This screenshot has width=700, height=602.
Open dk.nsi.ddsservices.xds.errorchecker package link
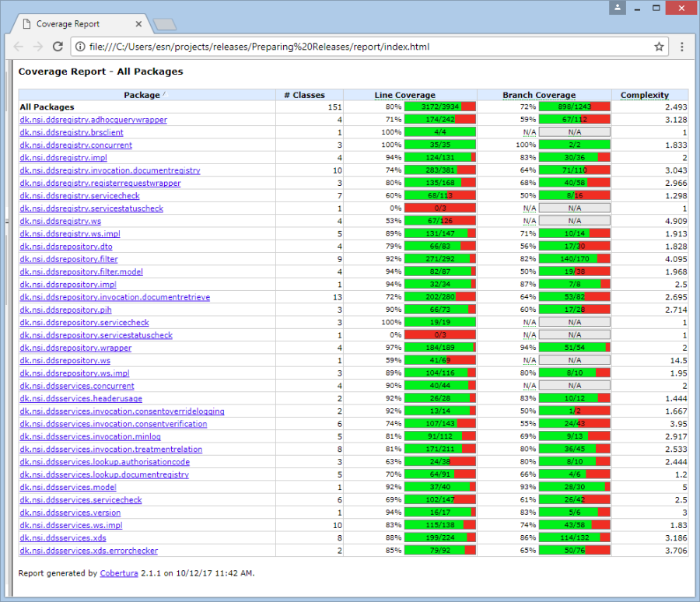pyautogui.click(x=89, y=551)
